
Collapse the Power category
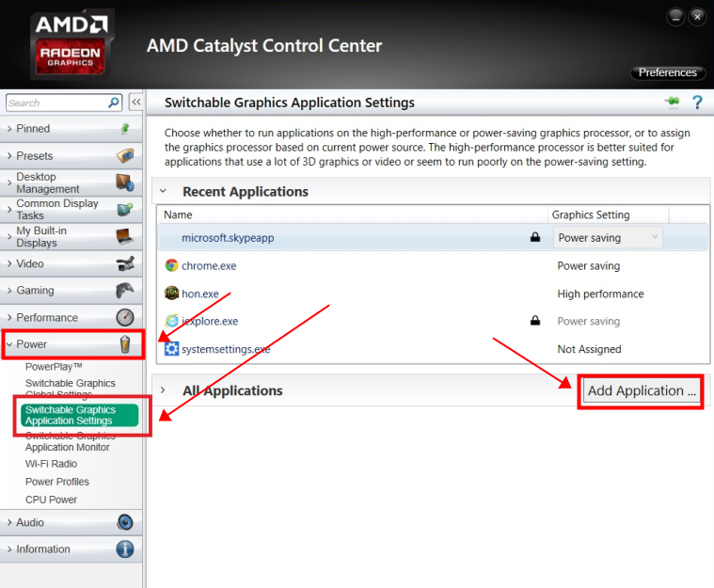pos(9,344)
